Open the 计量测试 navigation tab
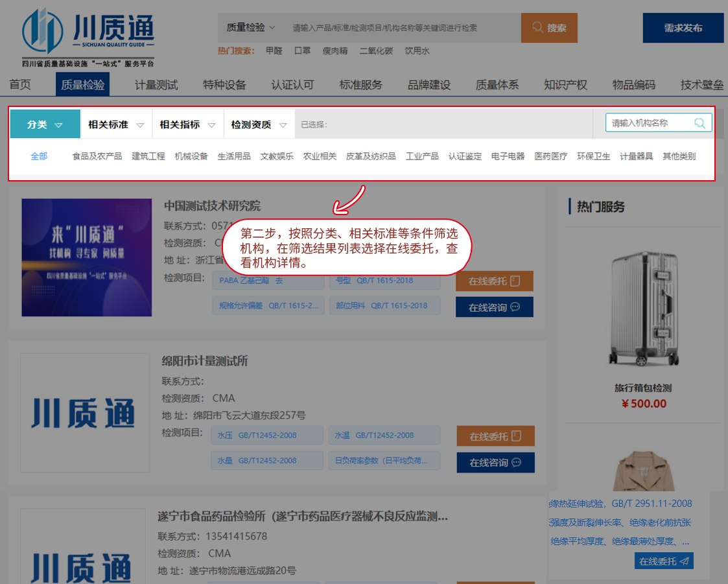This screenshot has height=584, width=728. point(156,84)
